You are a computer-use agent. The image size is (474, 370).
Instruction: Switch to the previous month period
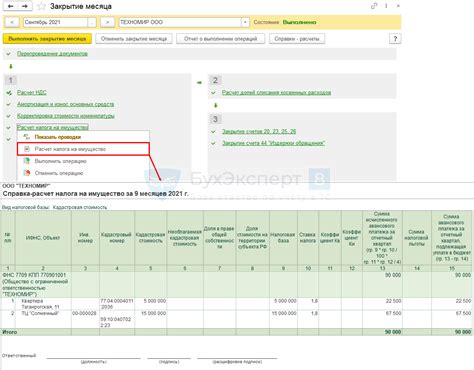tap(12, 22)
